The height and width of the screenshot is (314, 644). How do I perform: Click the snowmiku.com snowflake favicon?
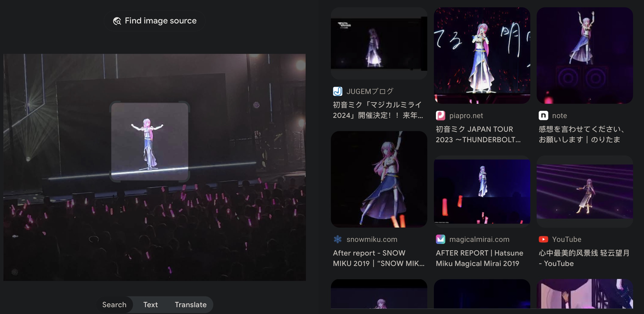point(337,239)
